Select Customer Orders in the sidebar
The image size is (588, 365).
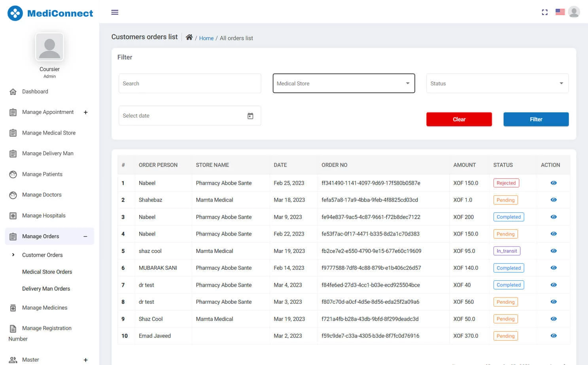coord(42,255)
